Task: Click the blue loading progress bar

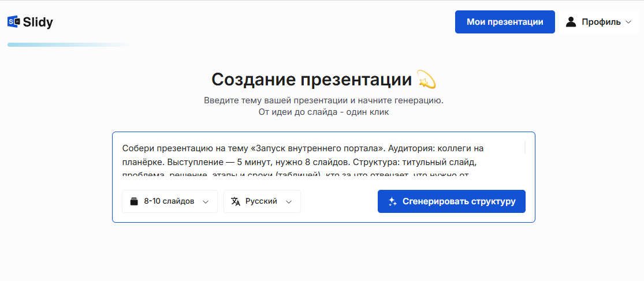Action: [69, 44]
